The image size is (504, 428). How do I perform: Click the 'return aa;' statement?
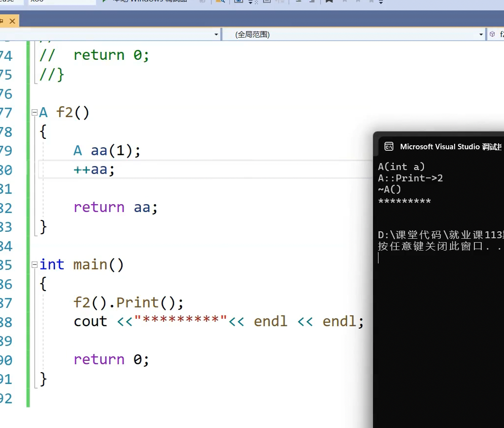pos(116,208)
